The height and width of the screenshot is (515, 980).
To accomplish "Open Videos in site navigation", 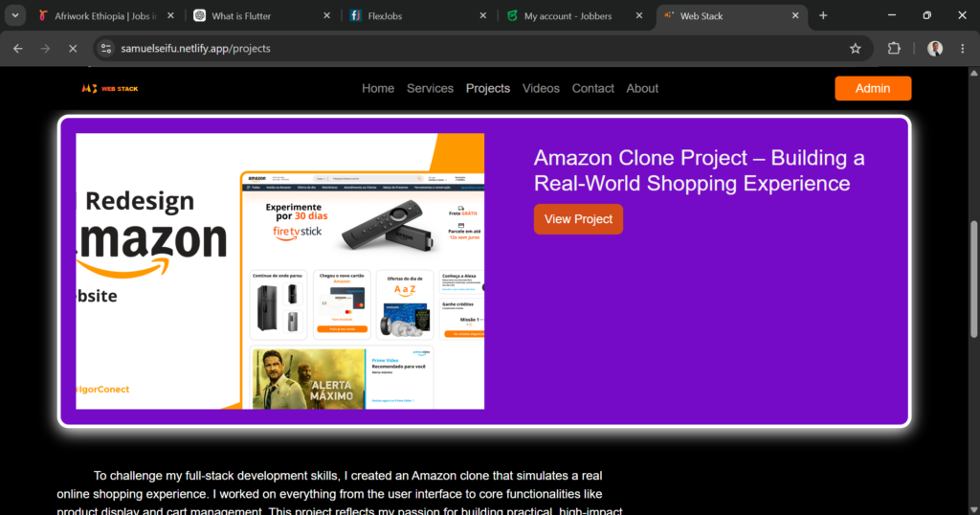I will 542,89.
